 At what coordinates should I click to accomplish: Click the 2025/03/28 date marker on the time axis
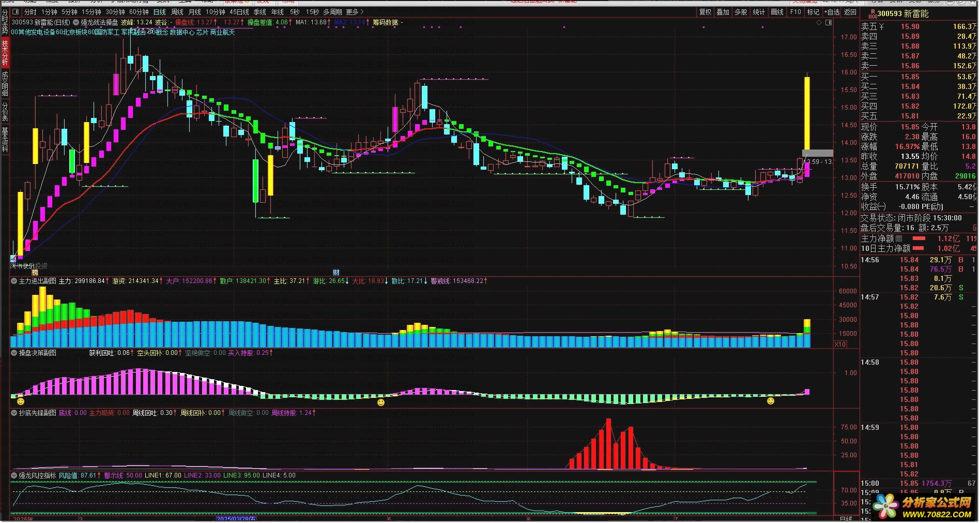coord(236,519)
